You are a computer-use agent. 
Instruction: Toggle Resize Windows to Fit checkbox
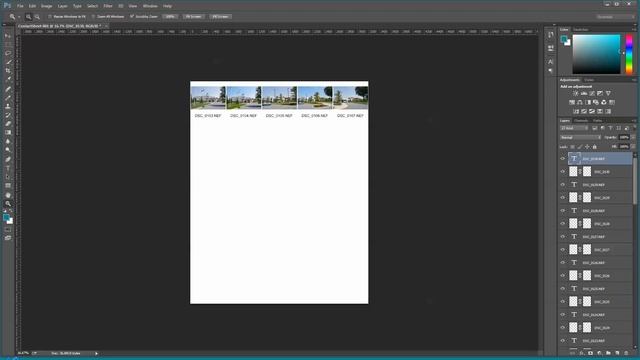coord(50,17)
